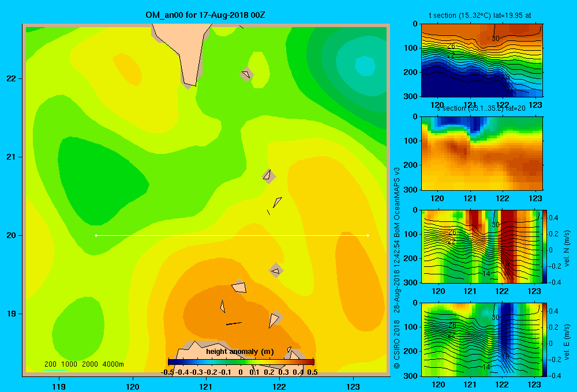Click the small island near 121.5E 22N
Screen dimensions: 577x392
point(246,74)
